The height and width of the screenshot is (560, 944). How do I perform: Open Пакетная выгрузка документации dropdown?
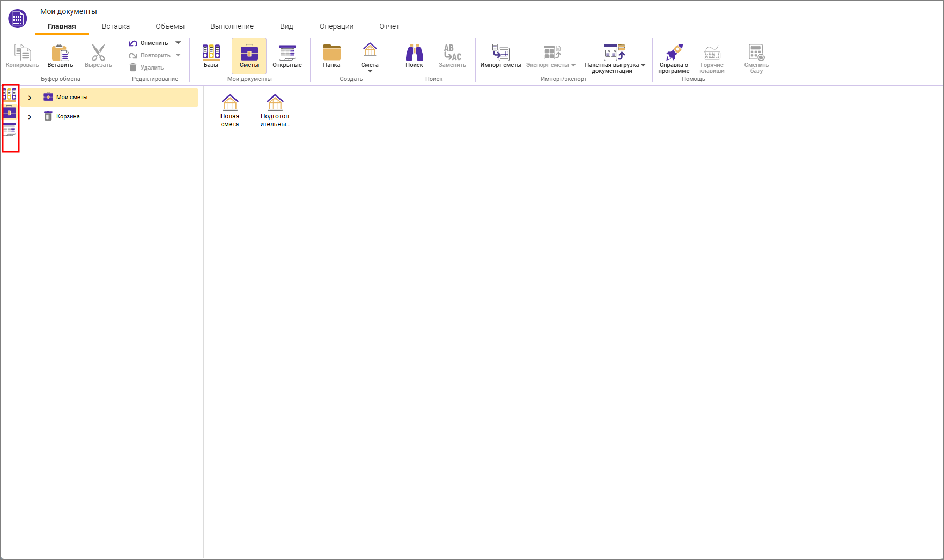[x=643, y=65]
